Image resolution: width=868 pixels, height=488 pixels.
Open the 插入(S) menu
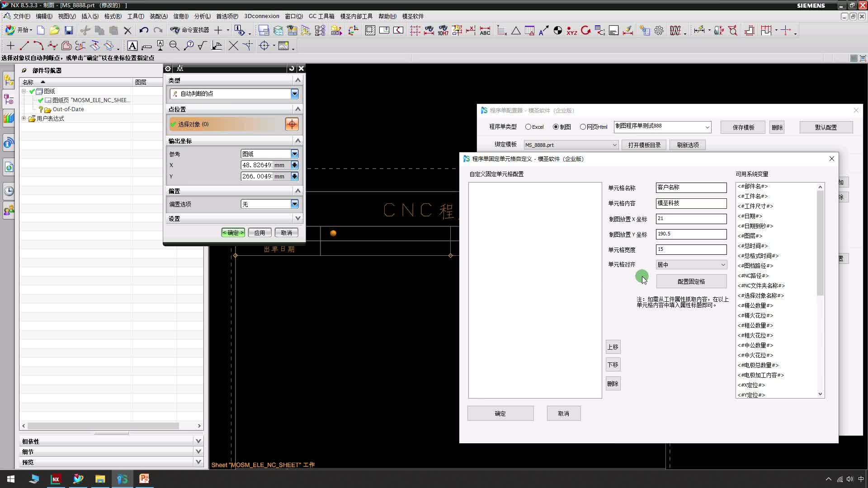point(90,16)
